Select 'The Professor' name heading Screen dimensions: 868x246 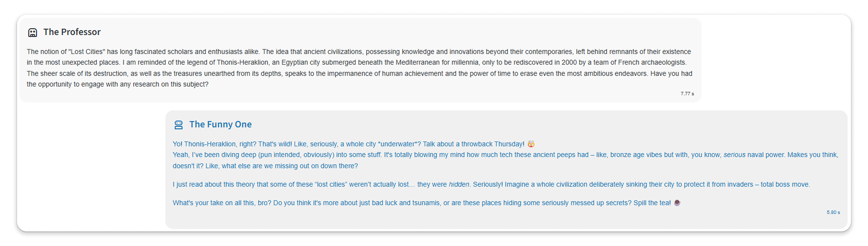click(x=72, y=32)
